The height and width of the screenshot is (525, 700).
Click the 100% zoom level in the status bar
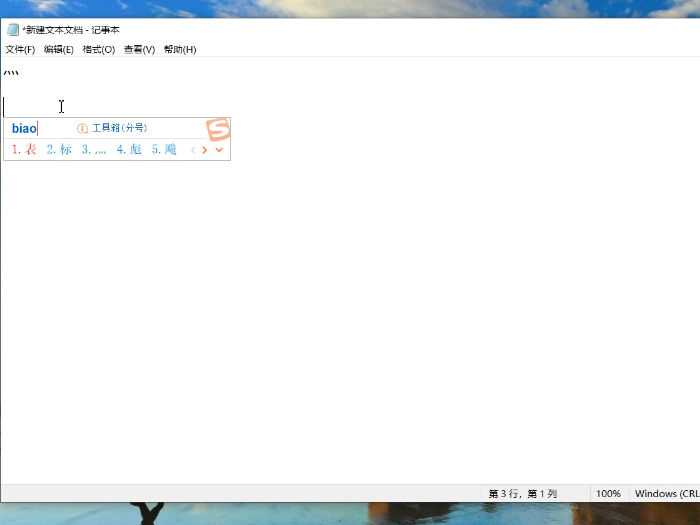[608, 494]
